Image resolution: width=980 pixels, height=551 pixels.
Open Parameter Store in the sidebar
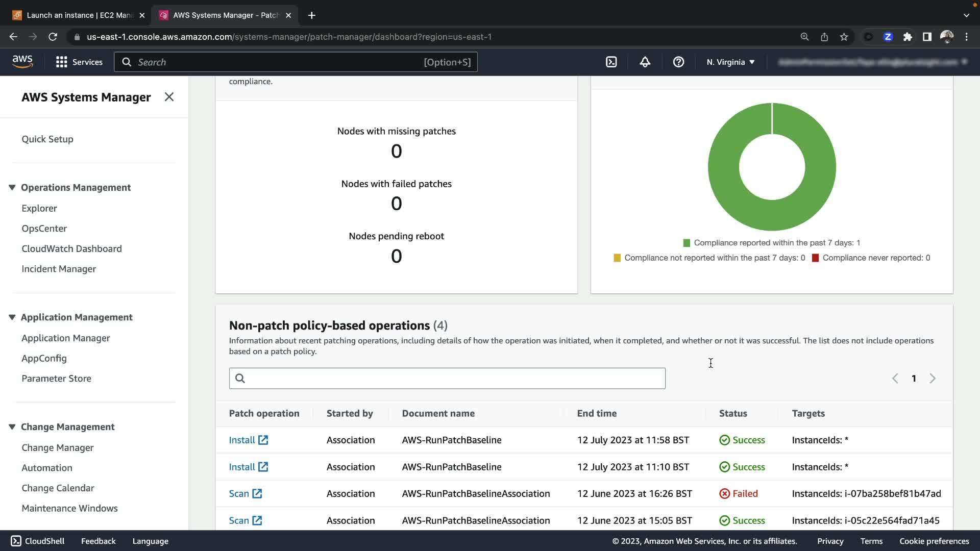(56, 379)
